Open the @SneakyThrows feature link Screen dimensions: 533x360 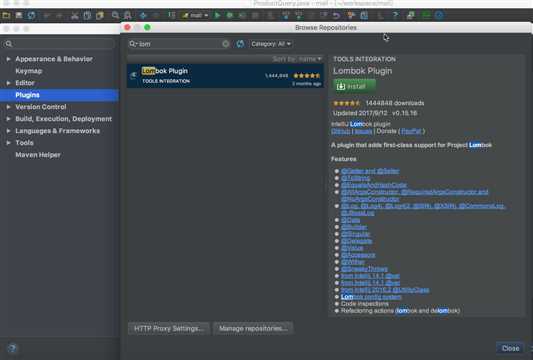point(364,269)
